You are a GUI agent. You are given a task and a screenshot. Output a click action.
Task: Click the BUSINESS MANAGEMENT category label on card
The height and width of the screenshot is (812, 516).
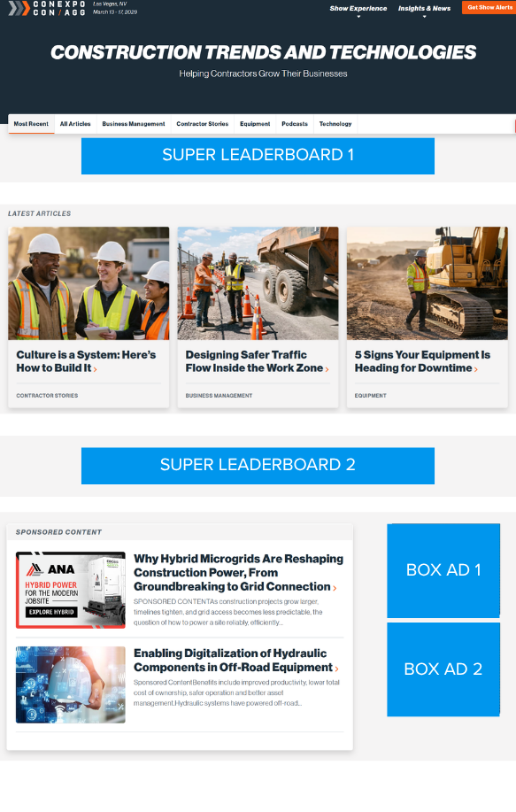219,396
